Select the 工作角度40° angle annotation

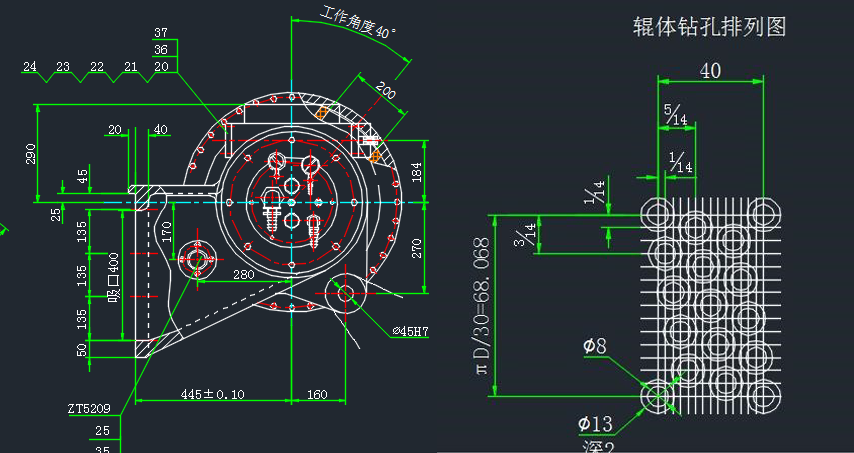coord(358,22)
